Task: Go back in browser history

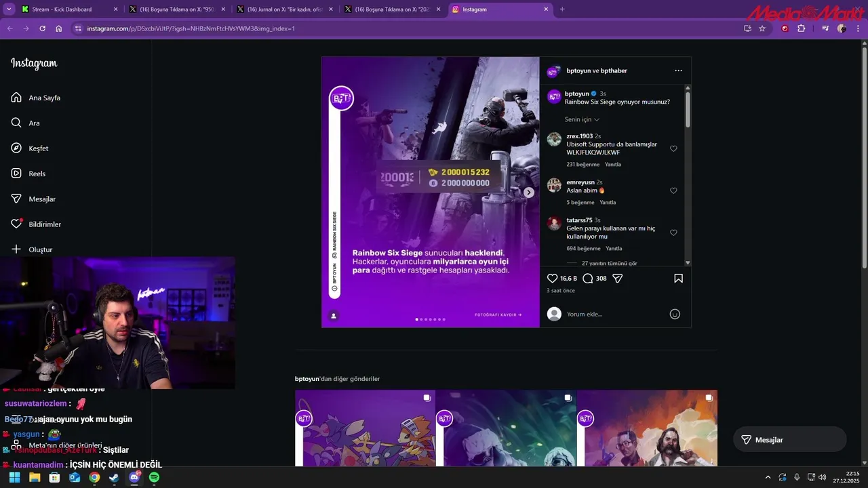Action: click(x=9, y=28)
